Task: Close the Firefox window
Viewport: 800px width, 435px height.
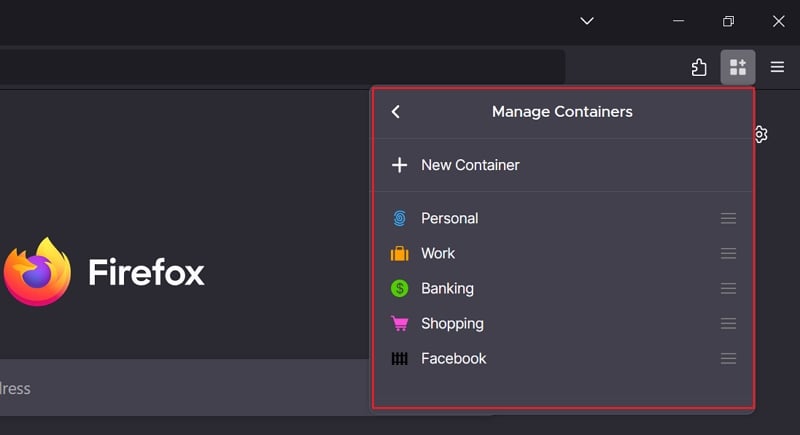Action: (x=778, y=21)
